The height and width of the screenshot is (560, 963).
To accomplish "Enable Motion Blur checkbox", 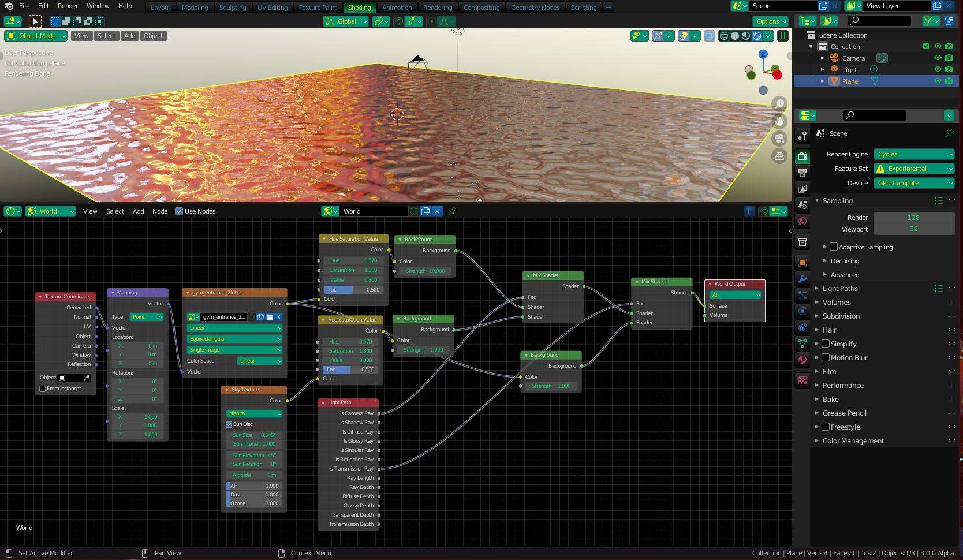I will (826, 358).
